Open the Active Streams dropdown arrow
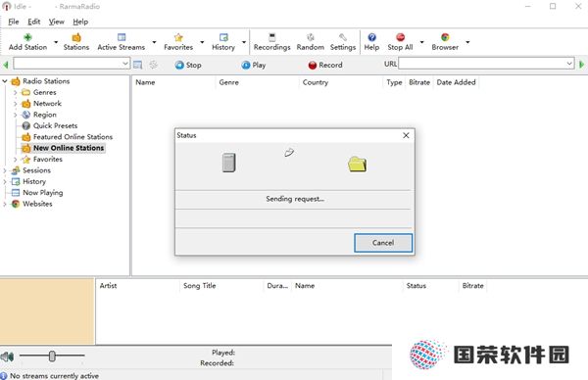 (x=154, y=41)
